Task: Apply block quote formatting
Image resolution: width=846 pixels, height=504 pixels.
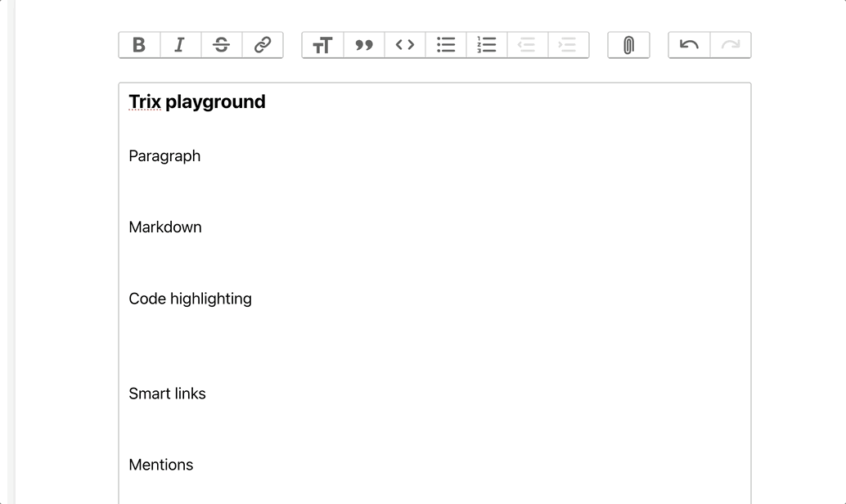Action: tap(364, 45)
